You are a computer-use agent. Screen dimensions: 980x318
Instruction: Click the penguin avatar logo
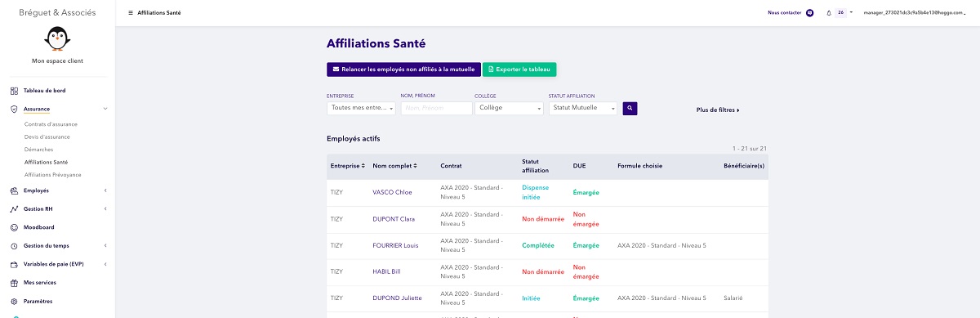(57, 39)
